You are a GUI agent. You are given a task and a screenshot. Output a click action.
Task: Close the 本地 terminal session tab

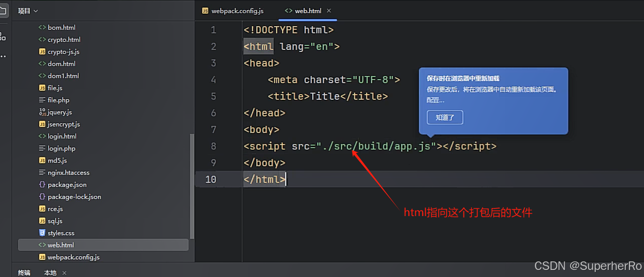pos(64,272)
